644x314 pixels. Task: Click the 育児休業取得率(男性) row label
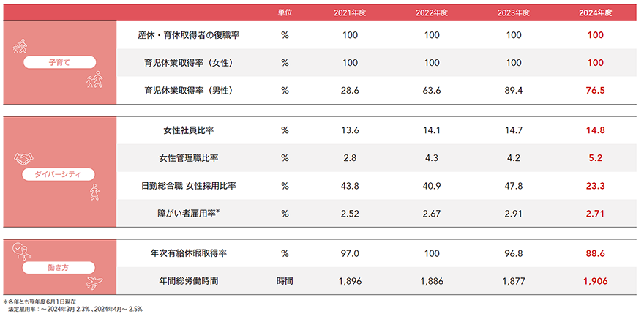pyautogui.click(x=189, y=91)
